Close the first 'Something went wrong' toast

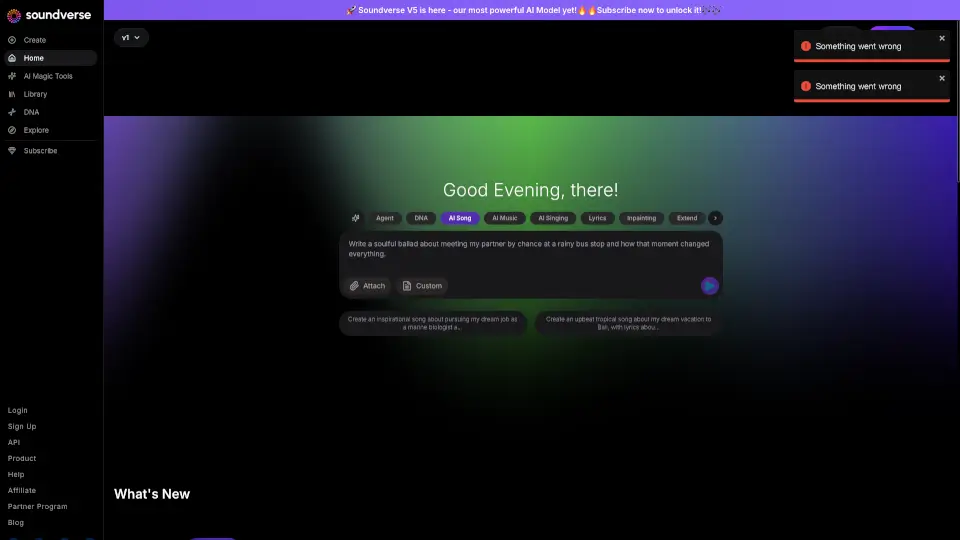(942, 38)
